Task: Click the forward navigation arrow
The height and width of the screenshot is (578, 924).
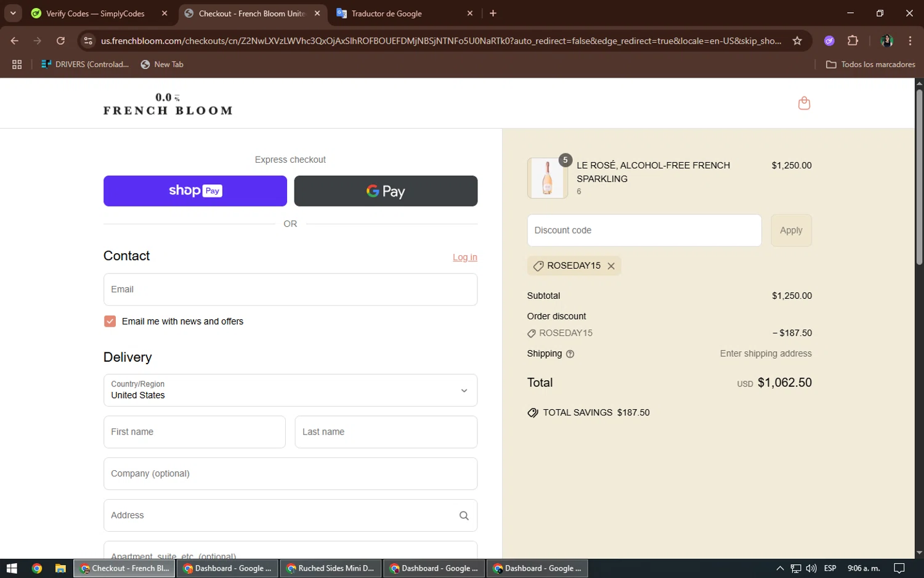Action: click(38, 41)
